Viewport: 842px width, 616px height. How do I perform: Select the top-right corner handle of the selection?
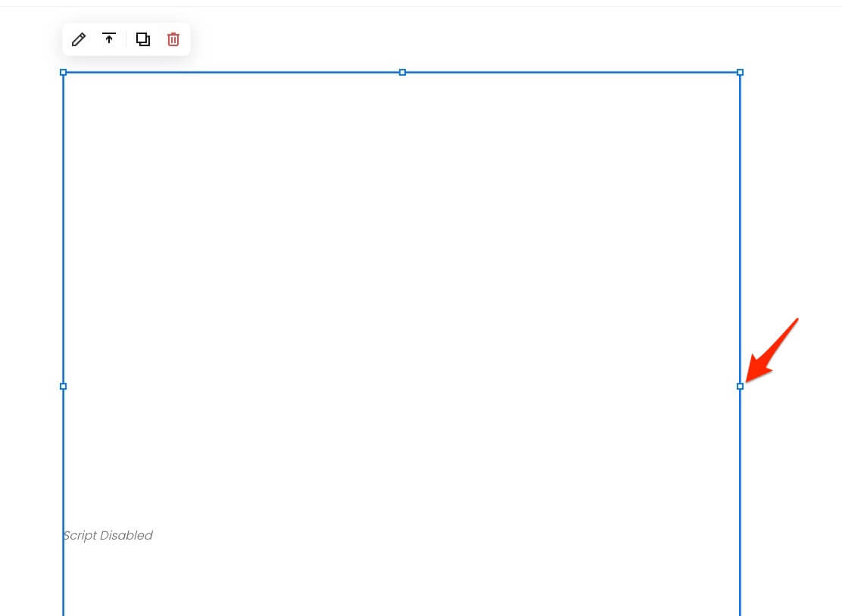click(740, 73)
